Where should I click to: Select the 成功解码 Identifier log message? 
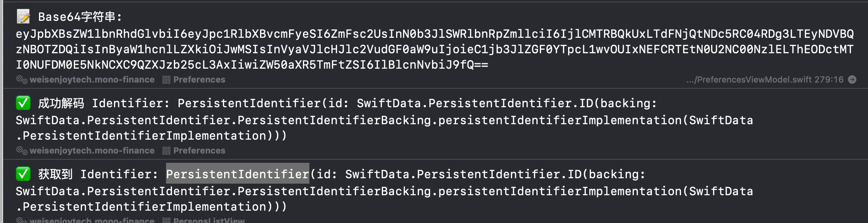[384, 120]
